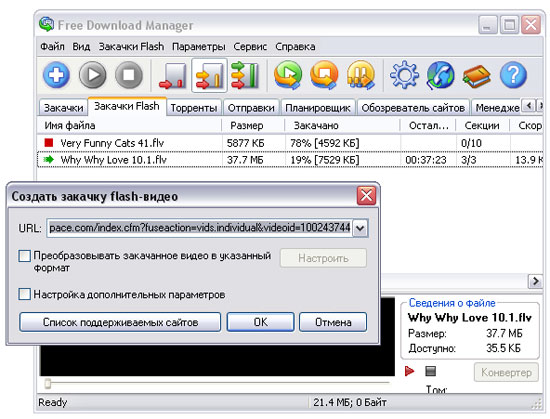
Task: Sort by Имя файла column header
Action: click(129, 126)
